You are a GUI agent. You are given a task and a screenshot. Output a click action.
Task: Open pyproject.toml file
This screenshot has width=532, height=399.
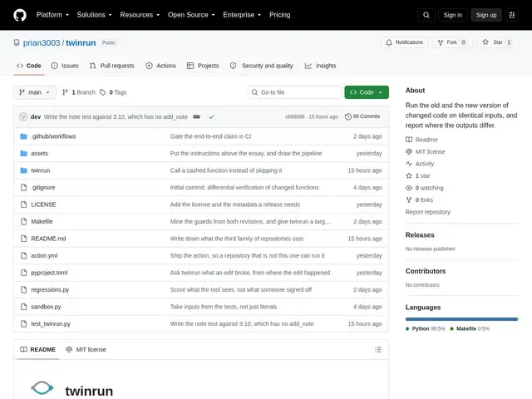pos(49,273)
